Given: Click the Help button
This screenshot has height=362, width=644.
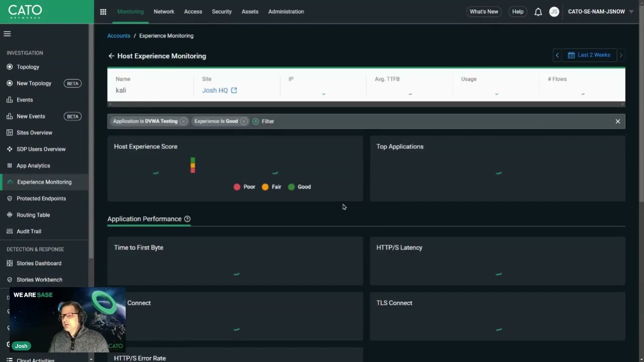Looking at the screenshot, I should 518,12.
